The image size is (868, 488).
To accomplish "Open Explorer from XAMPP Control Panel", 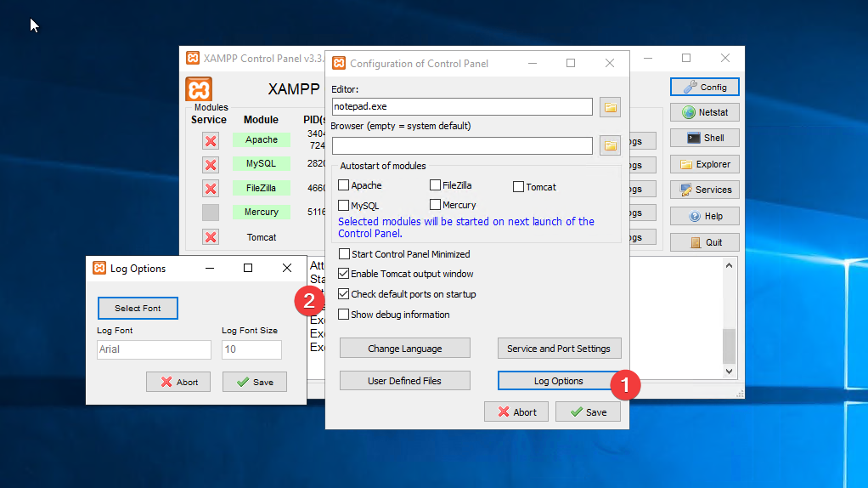I will pyautogui.click(x=705, y=164).
